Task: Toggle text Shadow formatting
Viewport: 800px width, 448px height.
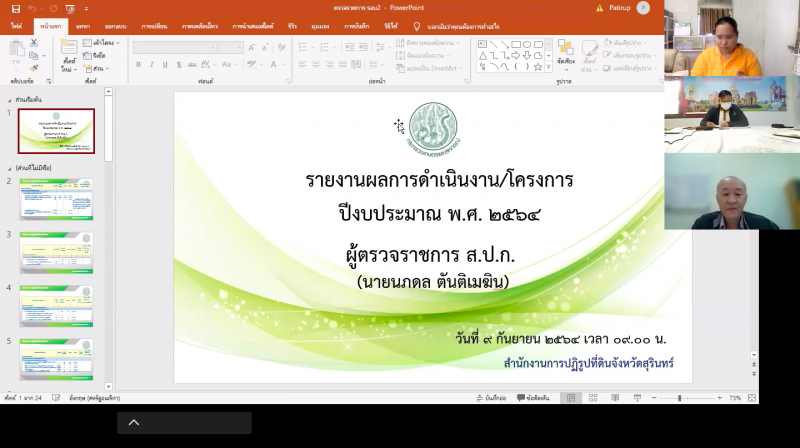Action: click(179, 65)
